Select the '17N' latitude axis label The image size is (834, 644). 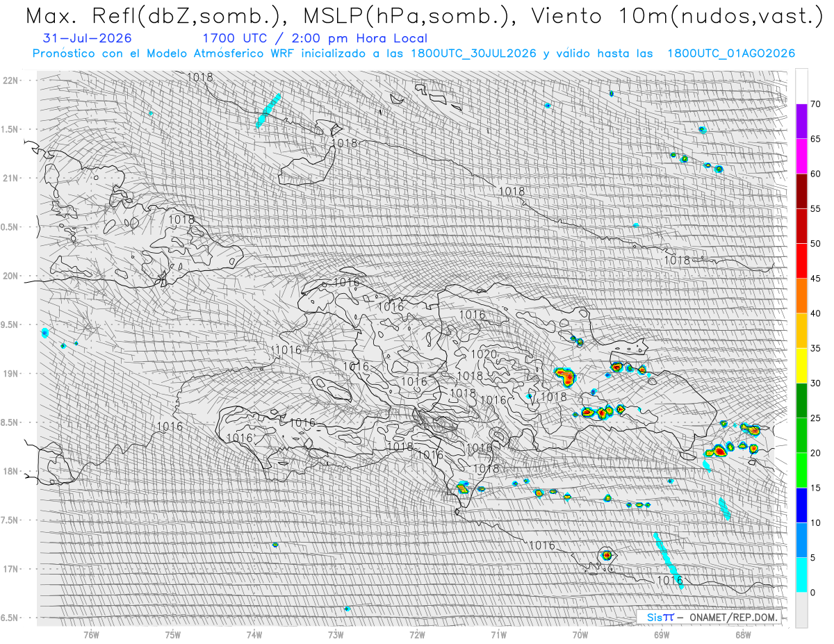point(10,569)
